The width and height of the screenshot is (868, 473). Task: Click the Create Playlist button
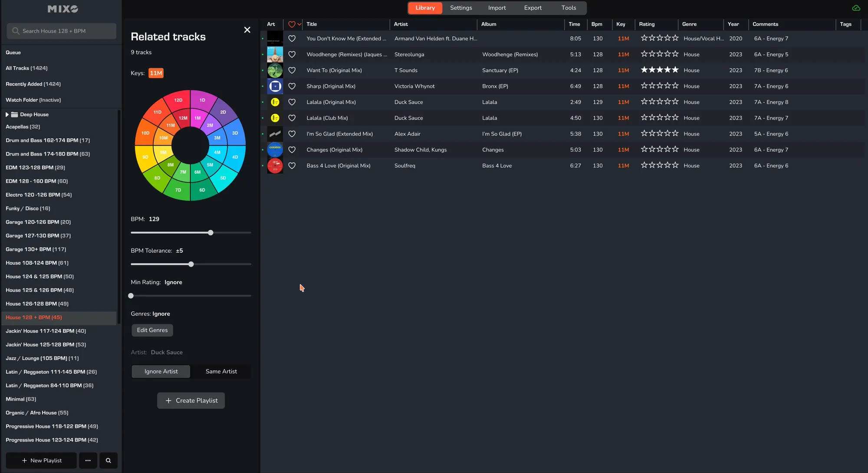coord(191,401)
